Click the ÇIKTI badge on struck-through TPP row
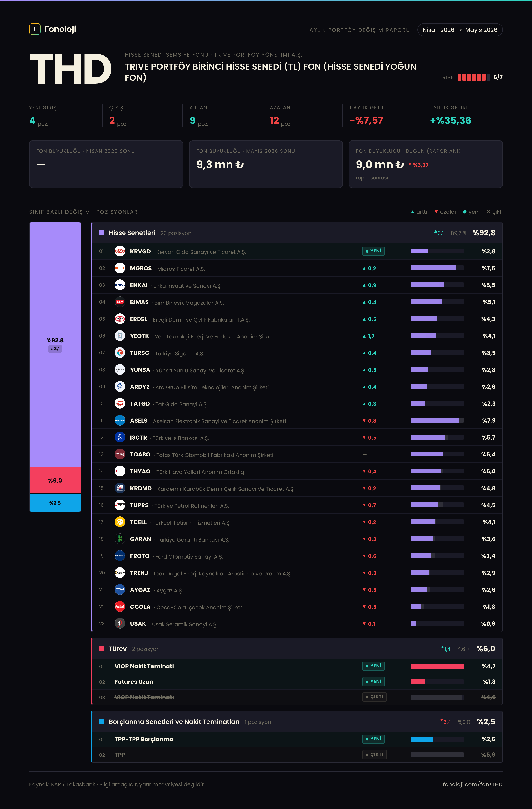 (x=374, y=755)
